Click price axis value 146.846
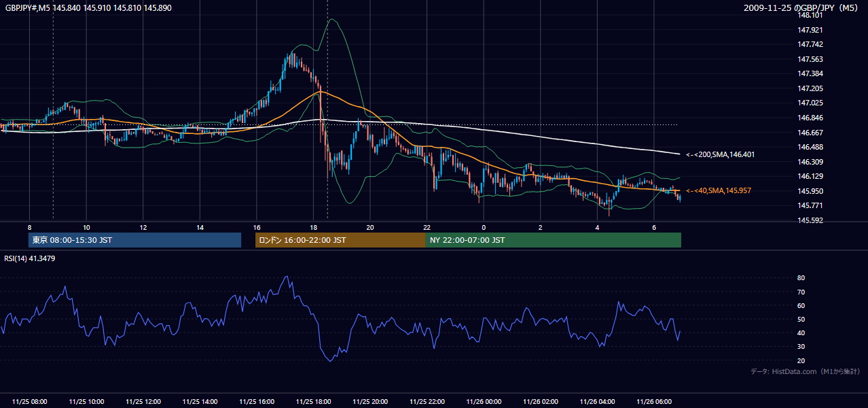This screenshot has width=868, height=408. pos(810,118)
